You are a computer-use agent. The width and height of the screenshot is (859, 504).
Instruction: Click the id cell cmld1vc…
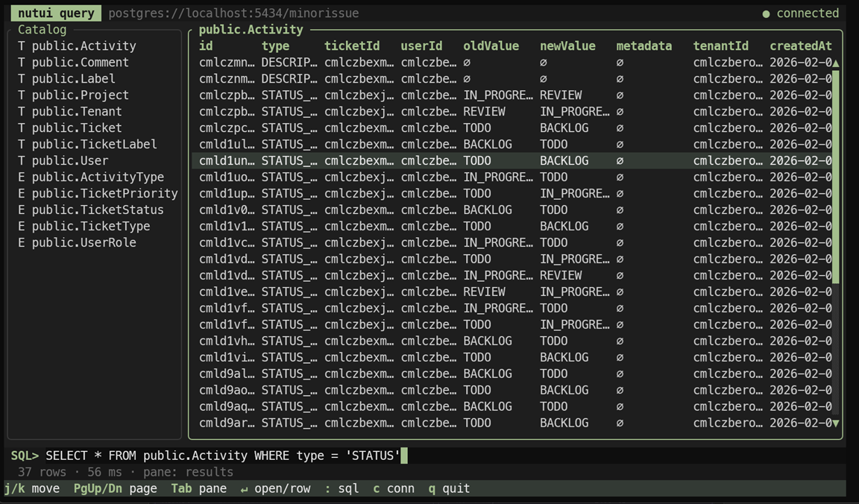[227, 243]
